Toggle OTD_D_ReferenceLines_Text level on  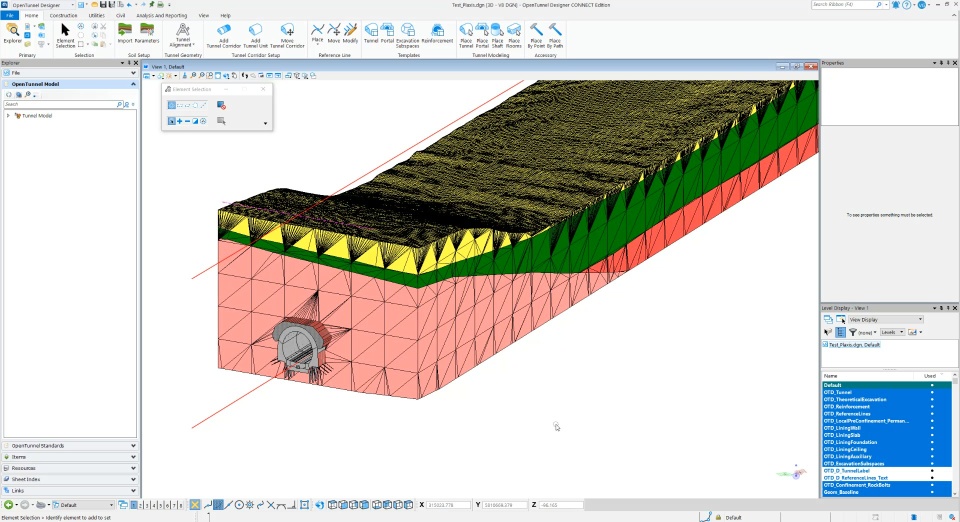(x=866, y=478)
